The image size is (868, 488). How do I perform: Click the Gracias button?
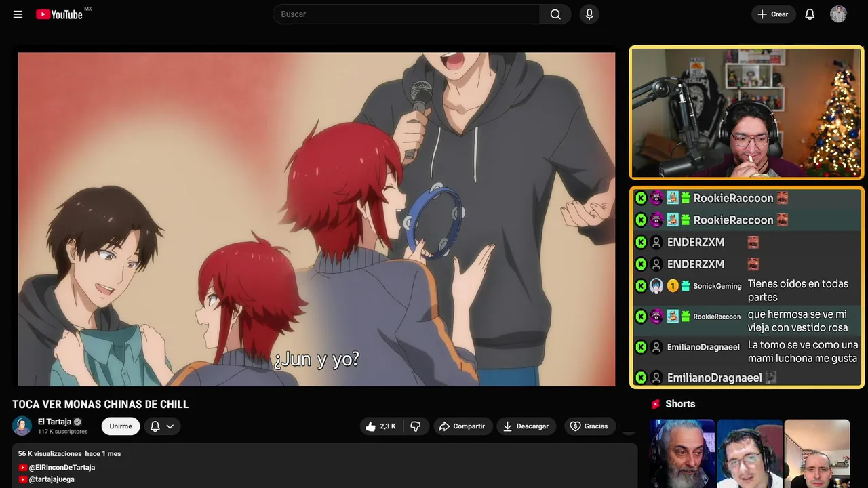pyautogui.click(x=589, y=426)
